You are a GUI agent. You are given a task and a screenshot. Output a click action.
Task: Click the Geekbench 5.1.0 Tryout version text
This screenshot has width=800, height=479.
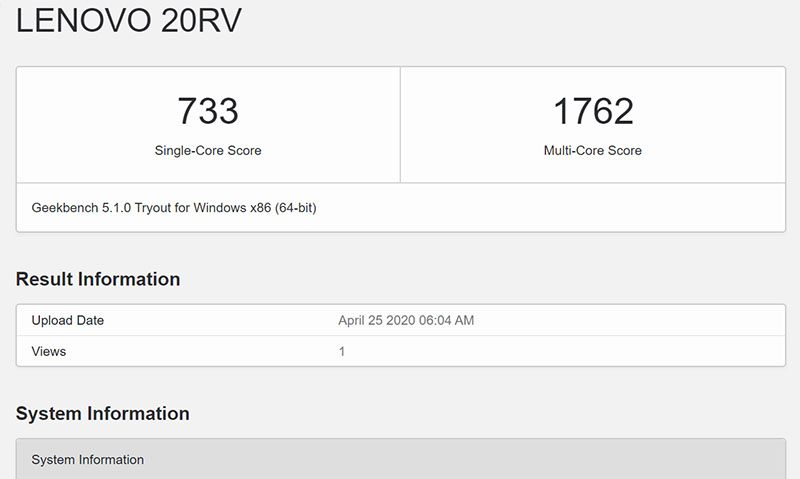(174, 208)
